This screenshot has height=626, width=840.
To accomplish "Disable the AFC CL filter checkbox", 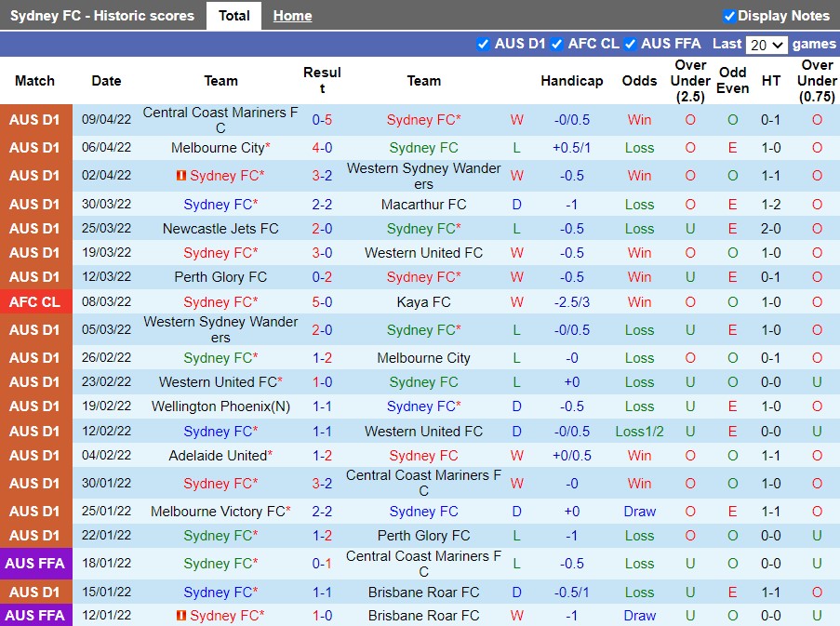I will click(556, 44).
